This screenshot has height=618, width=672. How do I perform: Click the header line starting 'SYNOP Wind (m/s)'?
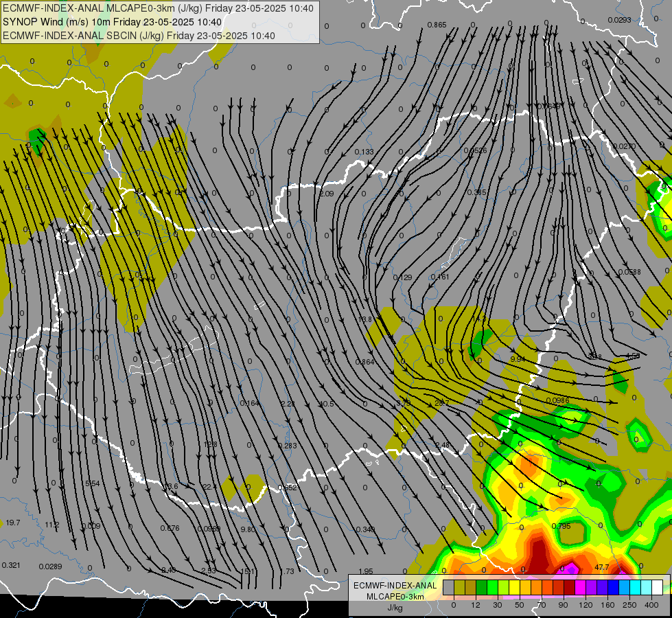[113, 22]
